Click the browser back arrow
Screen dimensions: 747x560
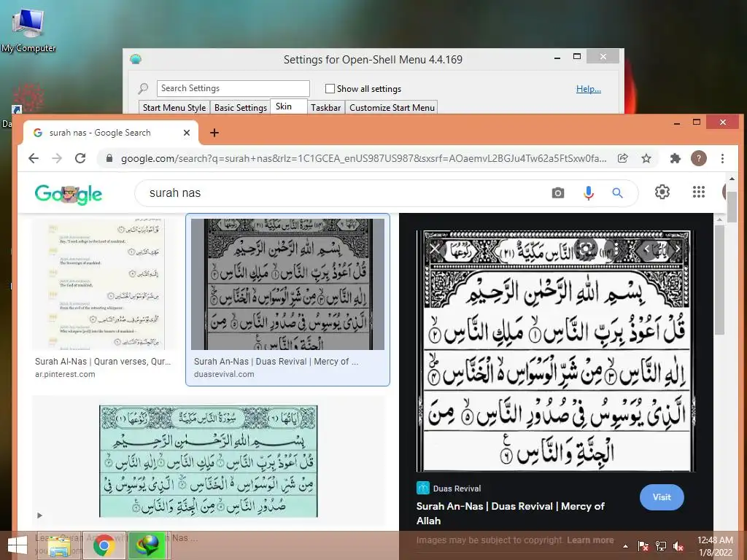point(34,158)
